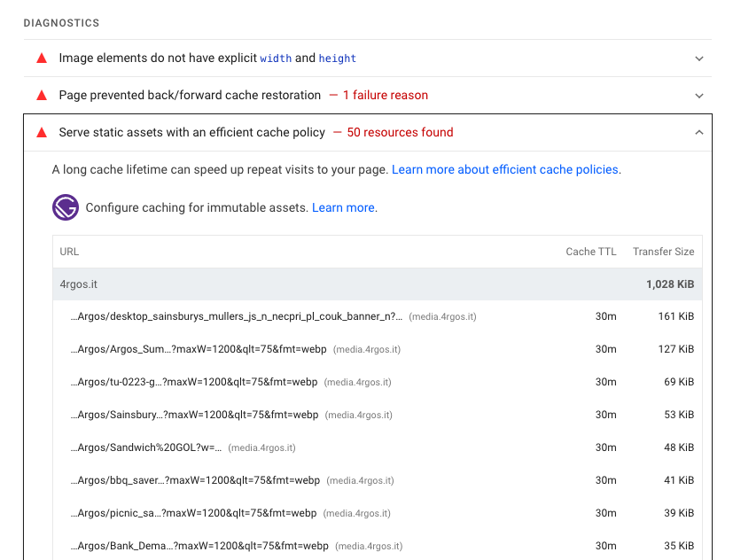Click the (media.4rgos.it) label beside Sandwich%20GOL
This screenshot has height=560, width=733.
(261, 447)
